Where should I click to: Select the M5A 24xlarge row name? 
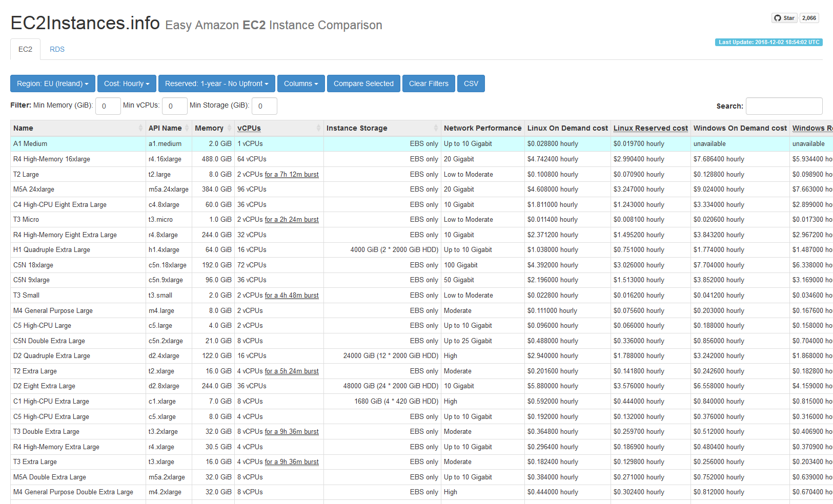click(34, 190)
